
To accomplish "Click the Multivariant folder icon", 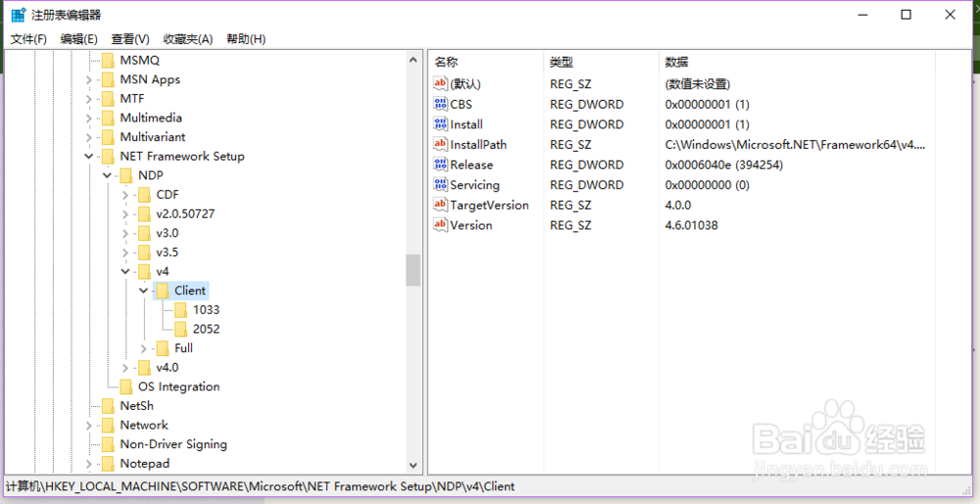I will [108, 137].
